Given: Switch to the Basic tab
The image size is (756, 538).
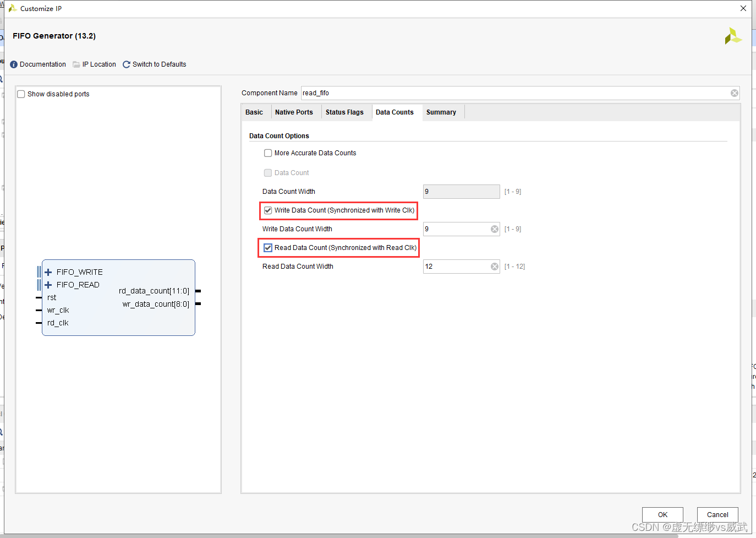Looking at the screenshot, I should (254, 112).
